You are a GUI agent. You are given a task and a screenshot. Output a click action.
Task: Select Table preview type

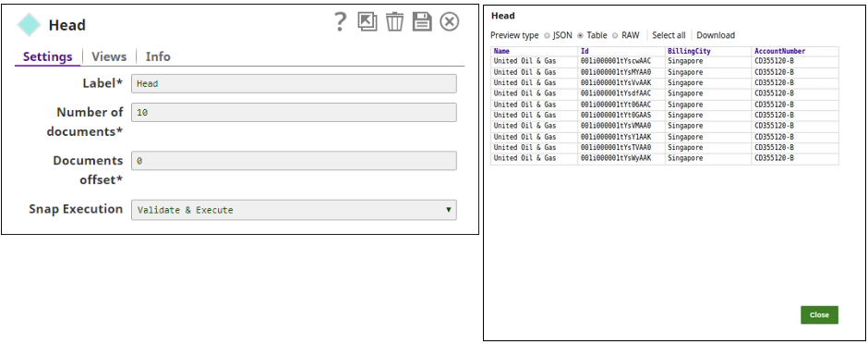(580, 35)
